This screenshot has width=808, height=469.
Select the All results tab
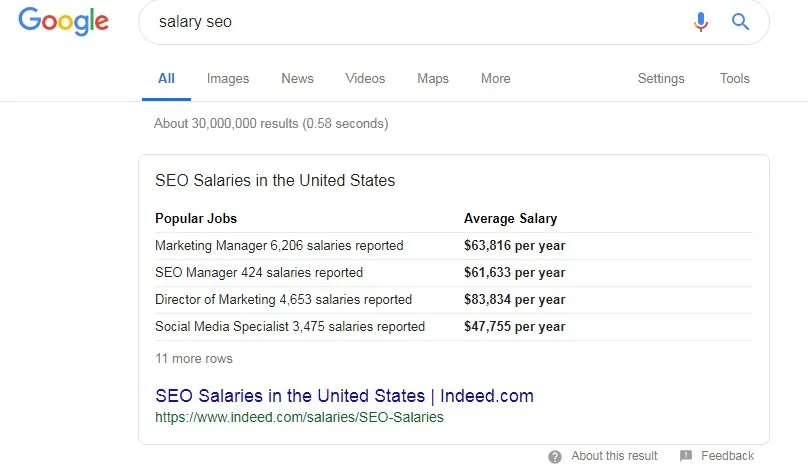point(166,78)
